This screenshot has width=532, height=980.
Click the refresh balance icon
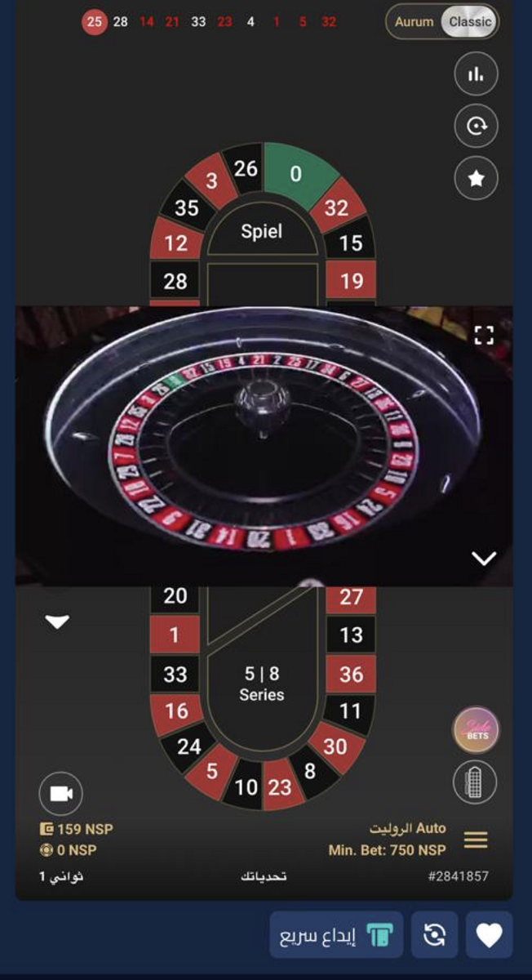click(x=435, y=935)
